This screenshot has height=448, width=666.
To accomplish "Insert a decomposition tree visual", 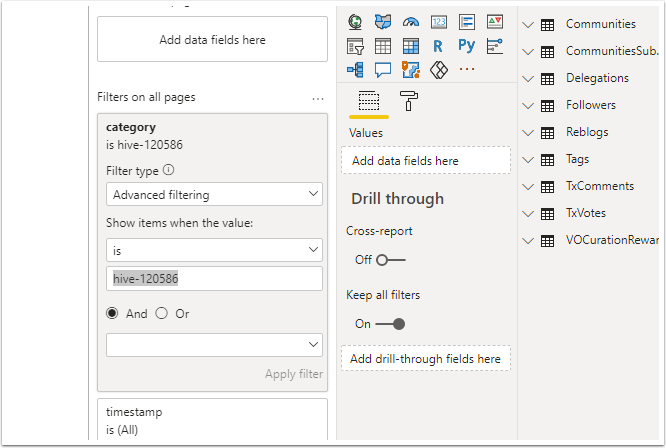I will pos(355,70).
